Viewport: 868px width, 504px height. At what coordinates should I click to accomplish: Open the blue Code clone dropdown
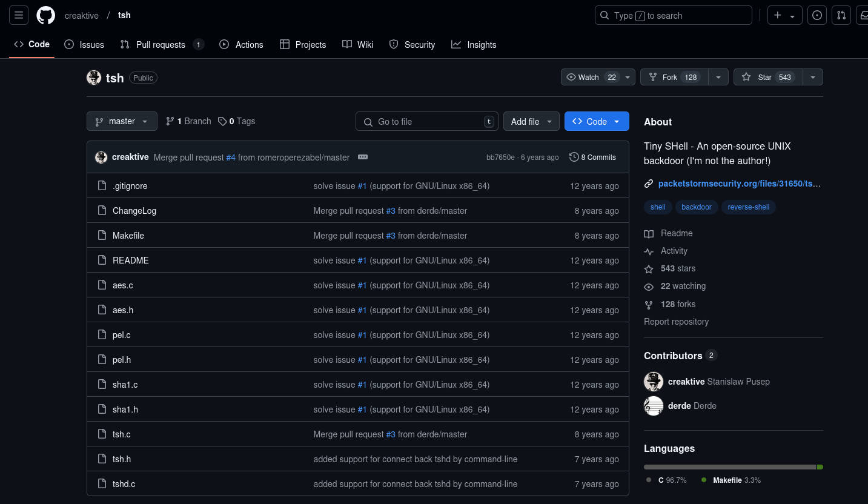tap(597, 122)
